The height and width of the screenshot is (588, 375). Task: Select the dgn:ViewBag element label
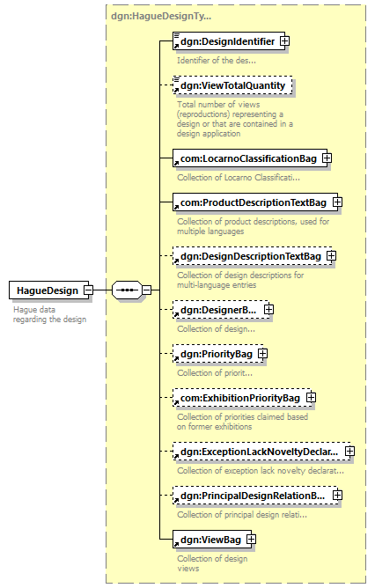point(210,540)
